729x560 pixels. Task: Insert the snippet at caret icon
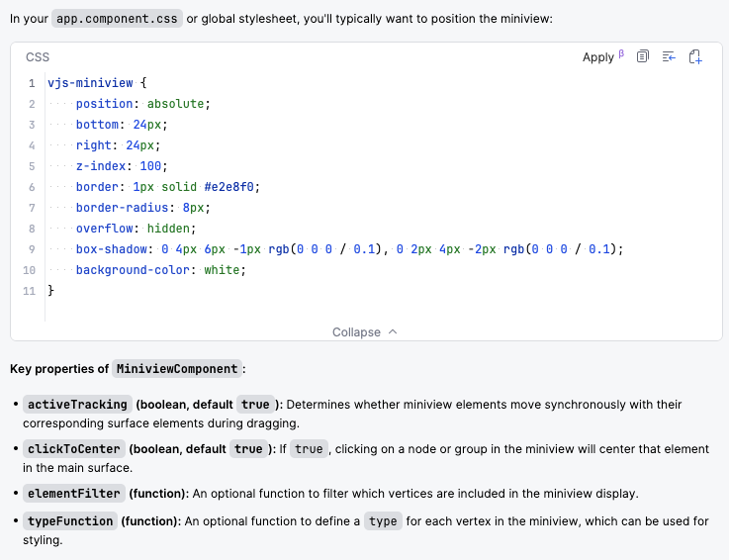(x=669, y=56)
